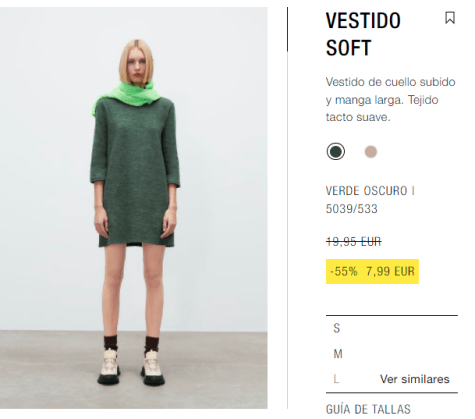
Task: Click the -55% discount label
Action: [344, 271]
